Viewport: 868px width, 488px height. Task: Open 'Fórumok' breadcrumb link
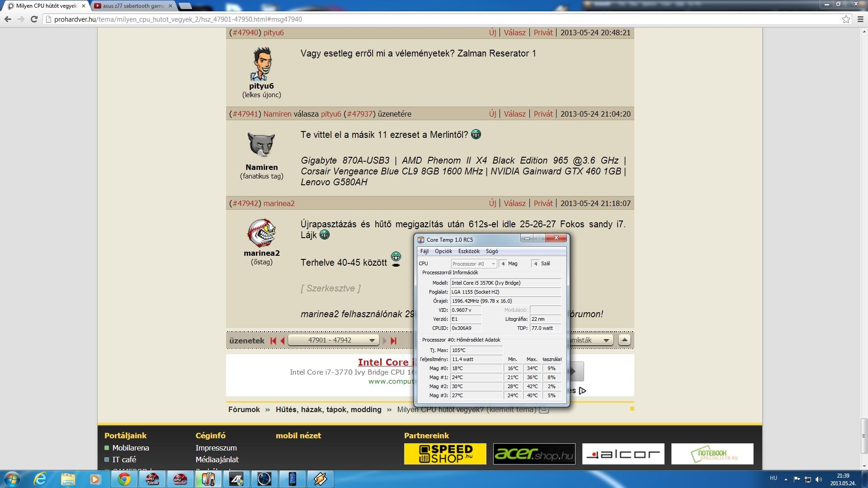244,409
